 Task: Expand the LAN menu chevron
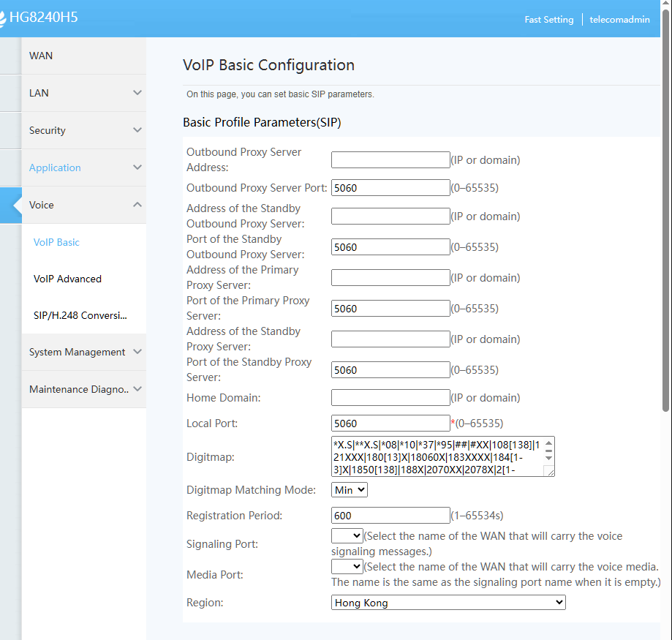[x=137, y=93]
